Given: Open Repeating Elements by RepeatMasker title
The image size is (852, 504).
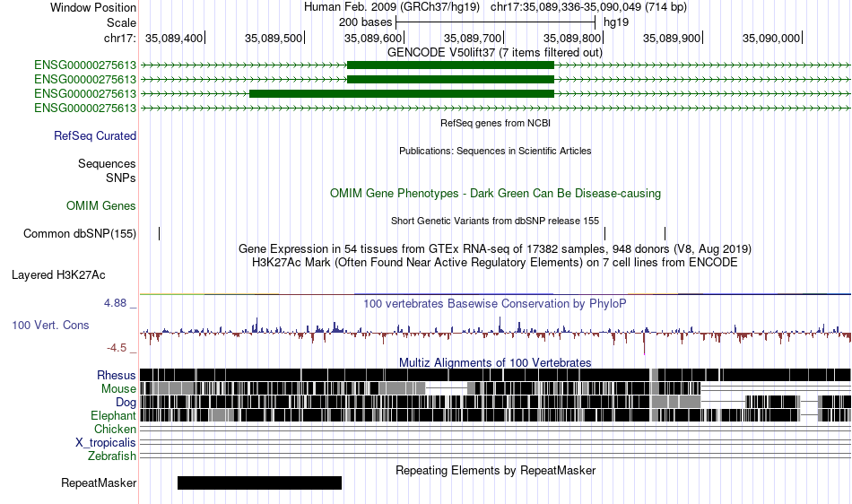Looking at the screenshot, I should pos(495,470).
